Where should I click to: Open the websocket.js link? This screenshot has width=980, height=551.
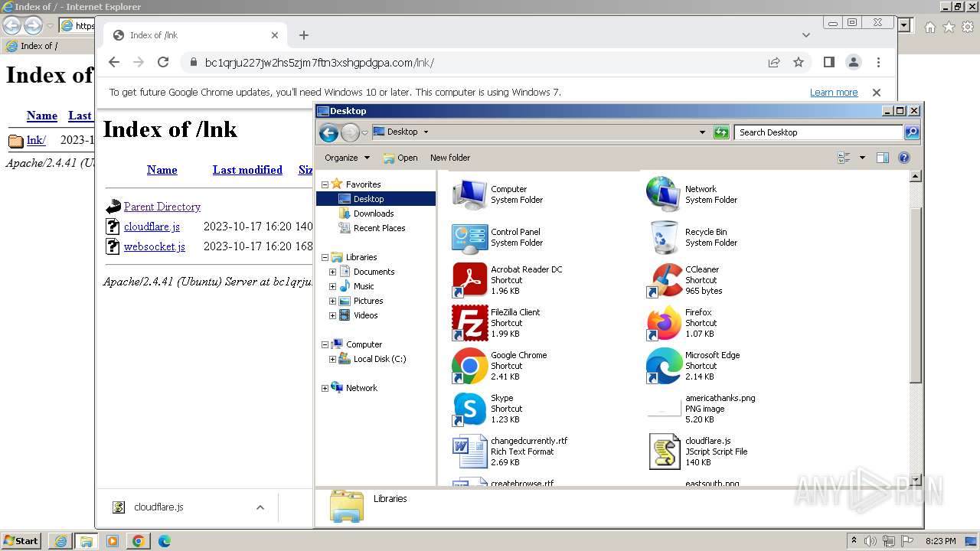155,246
